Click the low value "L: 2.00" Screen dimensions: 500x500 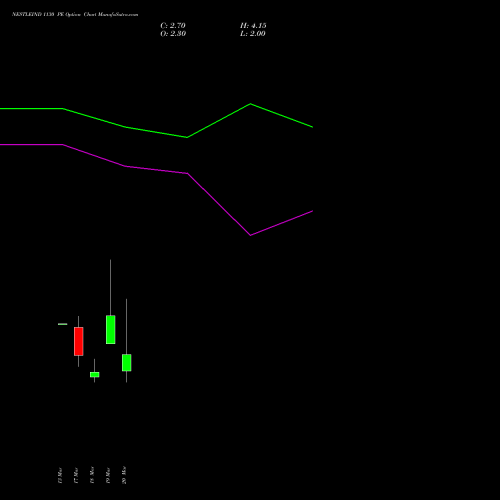[253, 34]
